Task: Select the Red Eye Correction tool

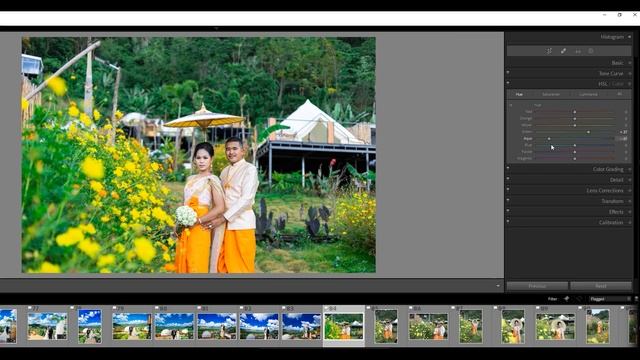Action: click(x=578, y=51)
